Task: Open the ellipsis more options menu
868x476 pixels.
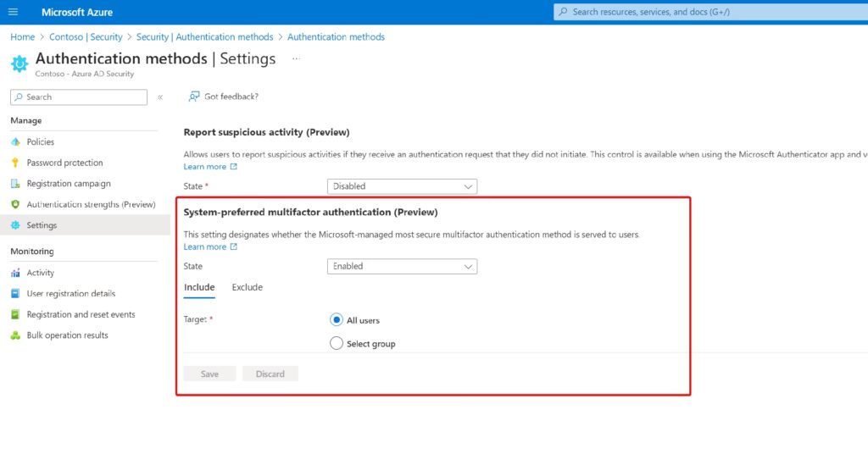Action: (x=296, y=58)
